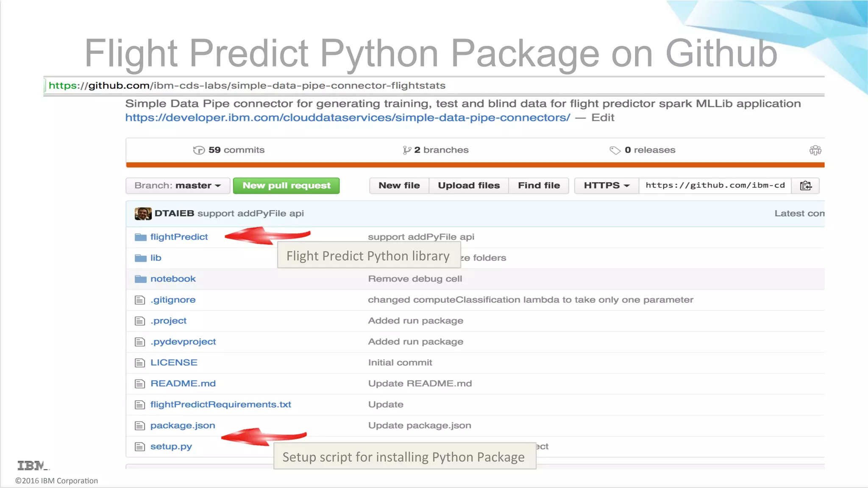Click 'Update README.md' commit message
Image resolution: width=868 pixels, height=488 pixels.
[x=420, y=384]
